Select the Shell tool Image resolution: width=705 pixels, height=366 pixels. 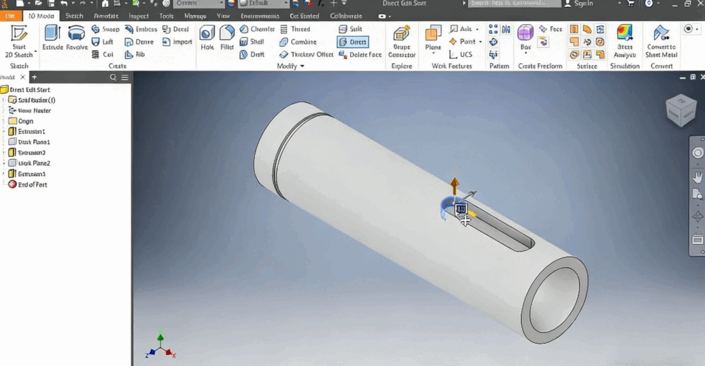[251, 42]
